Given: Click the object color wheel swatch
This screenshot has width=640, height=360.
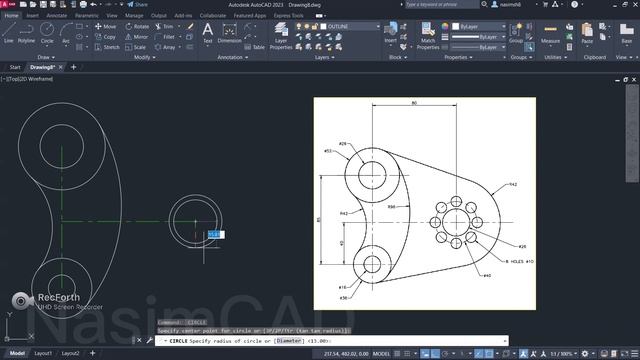Looking at the screenshot, I should pos(445,26).
